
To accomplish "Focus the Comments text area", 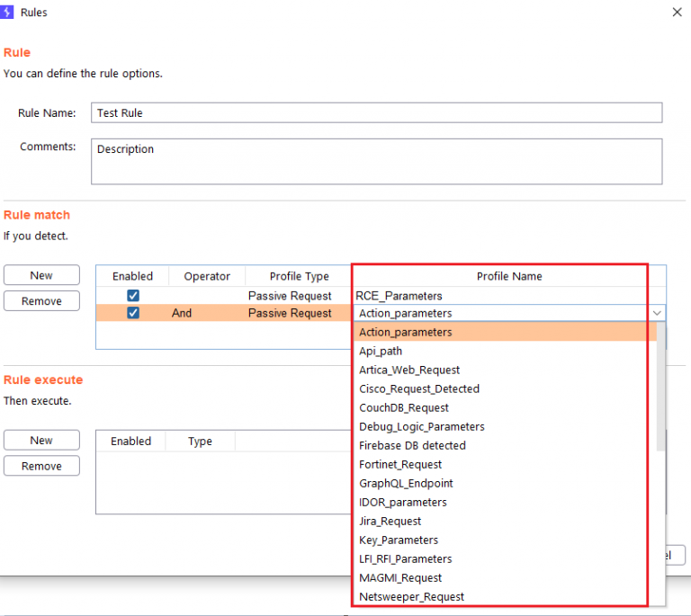I will click(x=376, y=161).
